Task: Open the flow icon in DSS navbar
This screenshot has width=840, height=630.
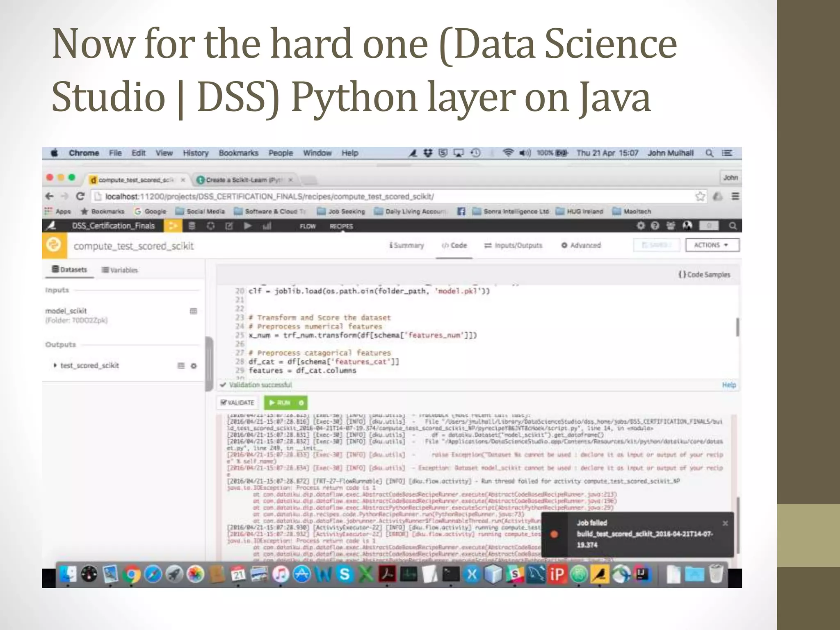Action: 173,226
